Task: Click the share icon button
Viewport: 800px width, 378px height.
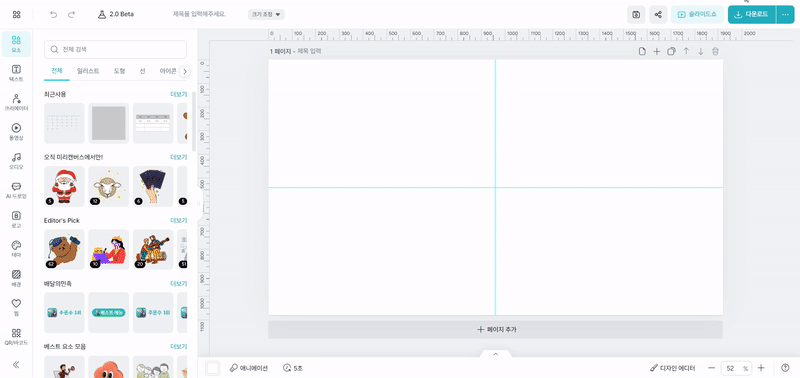Action: 658,15
